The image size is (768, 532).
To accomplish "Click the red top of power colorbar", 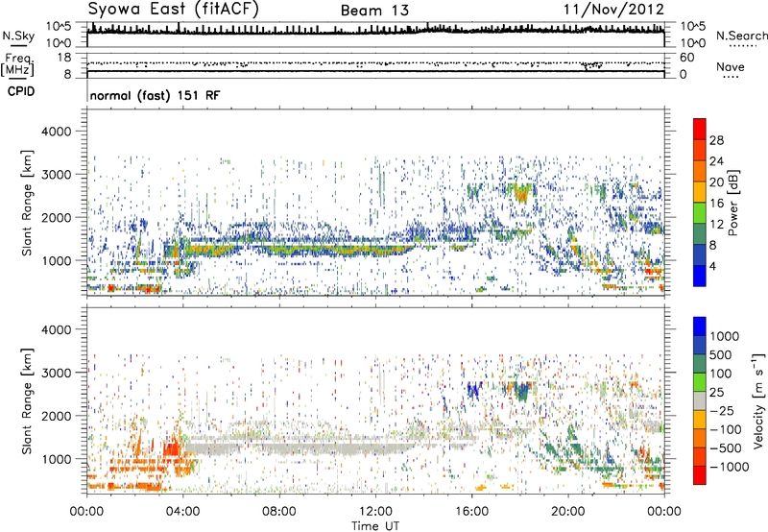I will [x=700, y=129].
